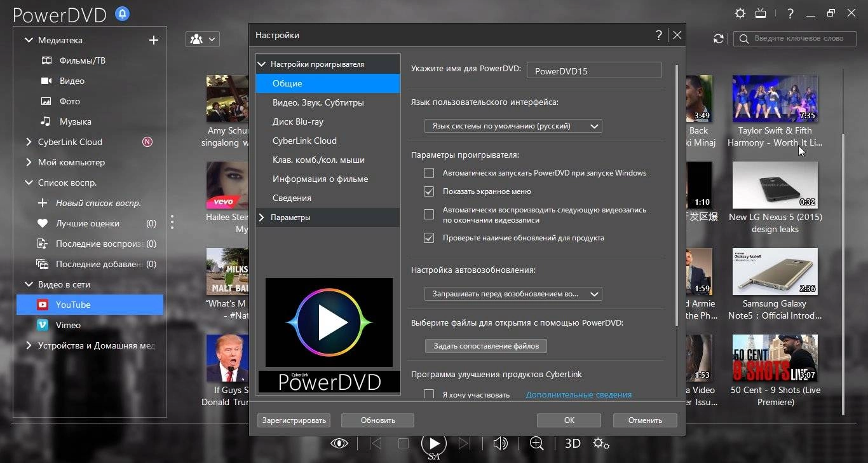Open Последние добавления playlist icon
This screenshot has width=868, height=463.
point(43,264)
